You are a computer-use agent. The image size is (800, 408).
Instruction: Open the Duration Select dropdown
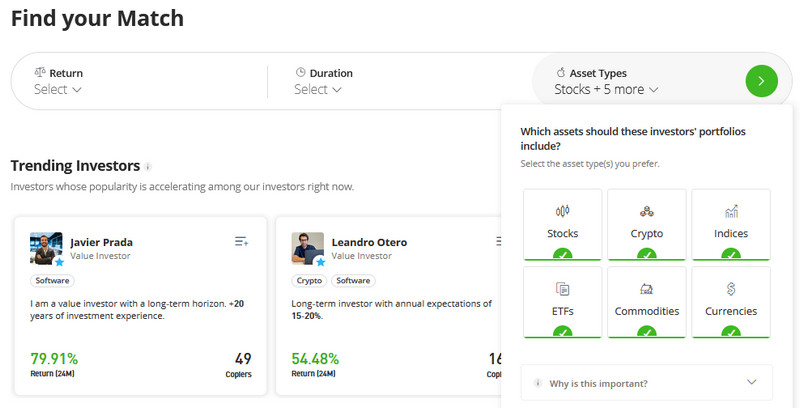318,89
